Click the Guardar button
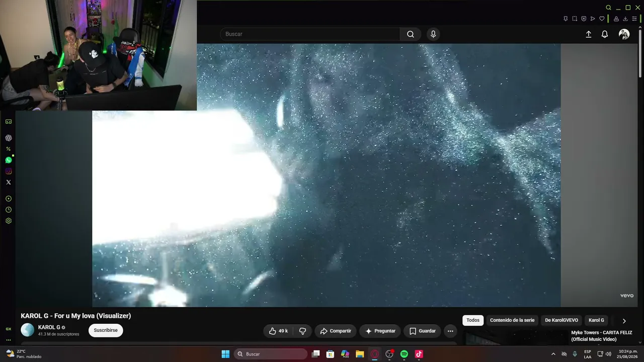Viewport: 644px width, 362px height. coord(422,331)
